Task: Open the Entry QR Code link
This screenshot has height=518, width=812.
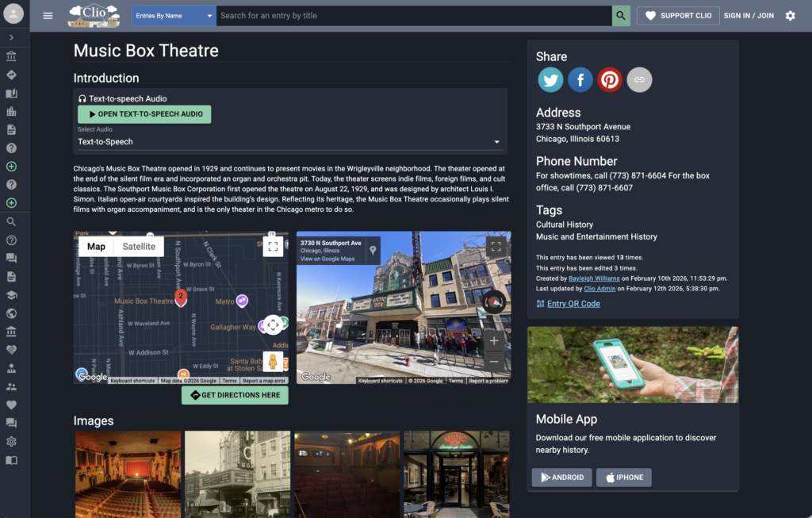Action: (573, 303)
